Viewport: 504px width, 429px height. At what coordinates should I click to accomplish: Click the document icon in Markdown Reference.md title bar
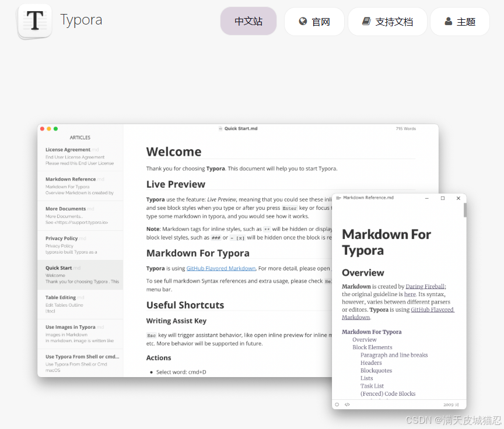[x=339, y=198]
